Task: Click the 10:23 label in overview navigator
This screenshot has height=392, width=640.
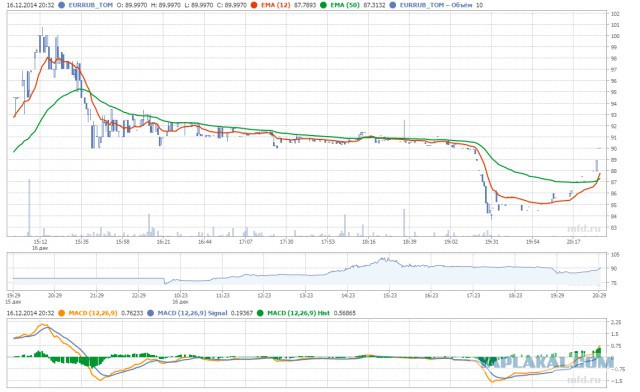Action: (180, 296)
